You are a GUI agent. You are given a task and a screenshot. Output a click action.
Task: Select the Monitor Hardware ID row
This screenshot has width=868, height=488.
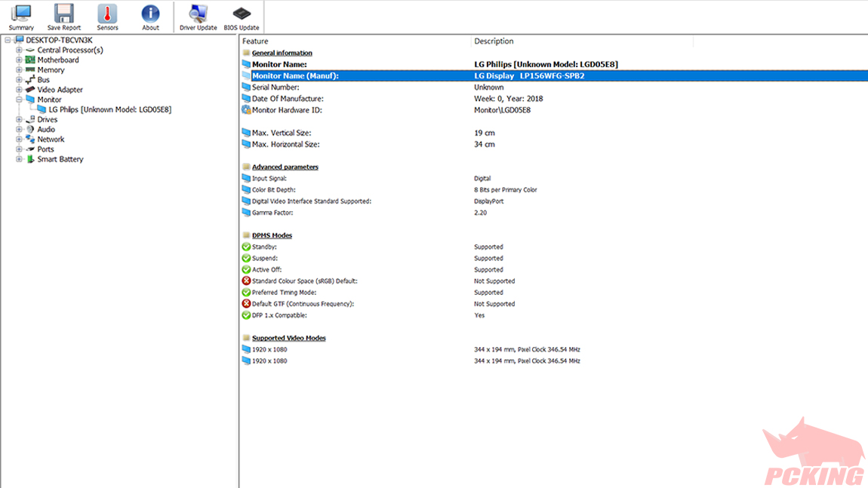click(287, 110)
